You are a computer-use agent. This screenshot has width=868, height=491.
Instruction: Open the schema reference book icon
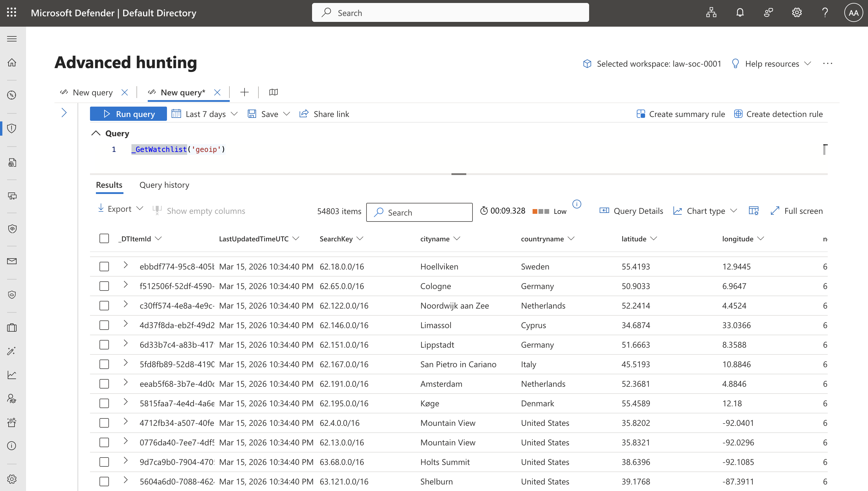tap(273, 92)
